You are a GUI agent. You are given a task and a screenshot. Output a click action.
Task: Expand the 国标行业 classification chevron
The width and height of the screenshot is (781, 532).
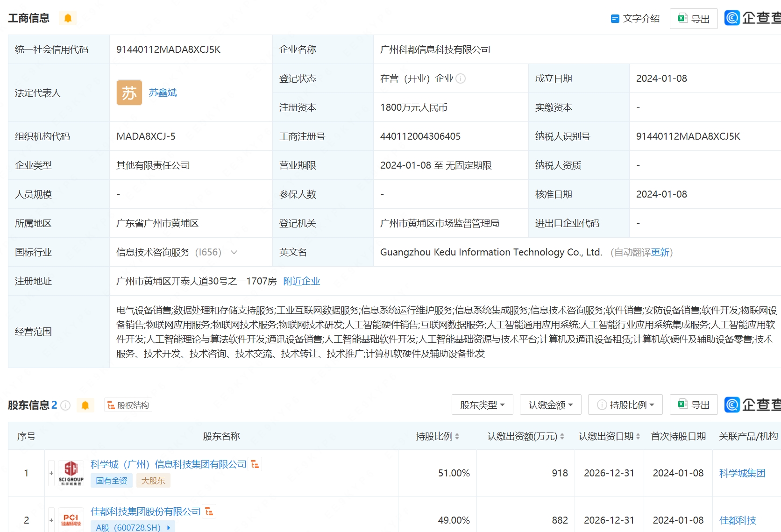click(x=234, y=252)
